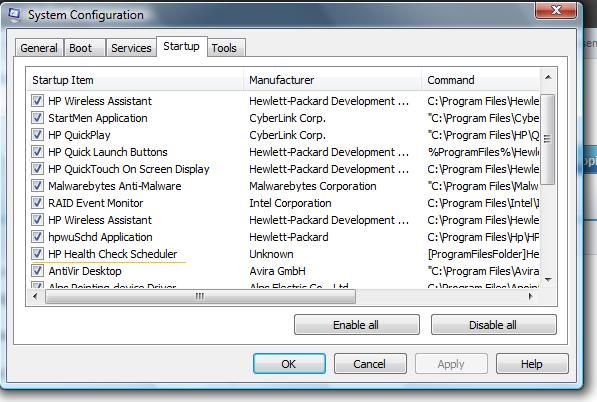Click the HP Quick Launch Buttons name
This screenshot has width=597, height=402.
108,152
